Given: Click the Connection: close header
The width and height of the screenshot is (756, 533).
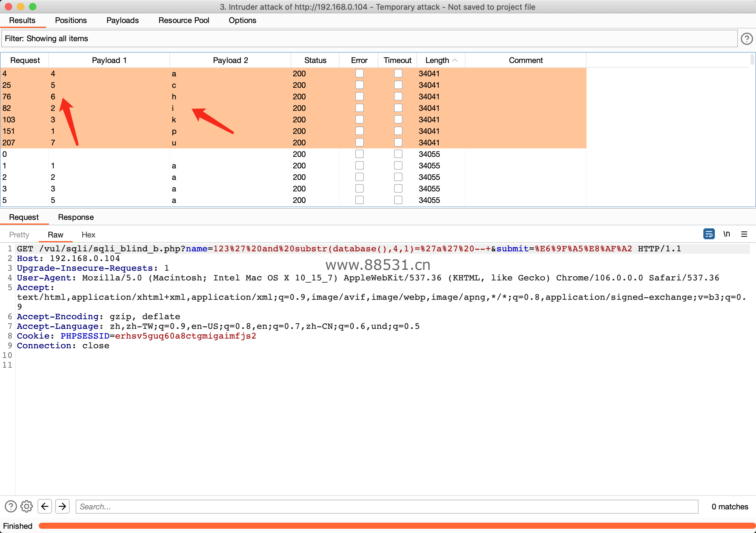Looking at the screenshot, I should [x=63, y=346].
